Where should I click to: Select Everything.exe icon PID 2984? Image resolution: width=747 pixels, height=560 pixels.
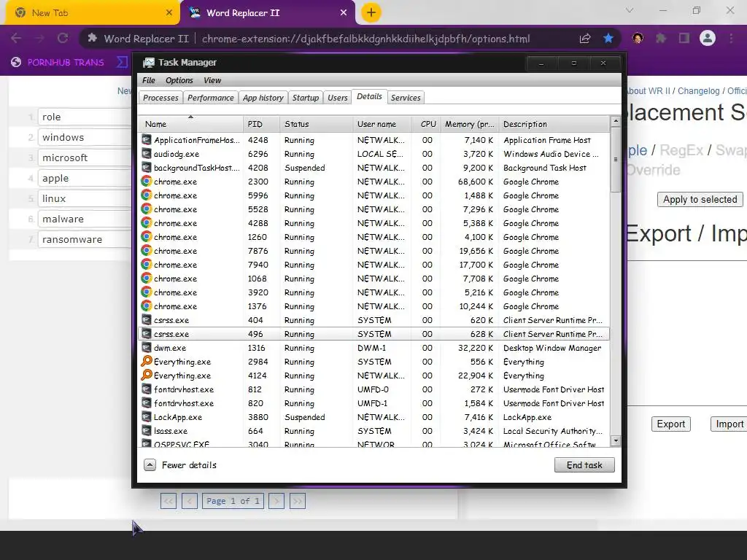(x=146, y=362)
